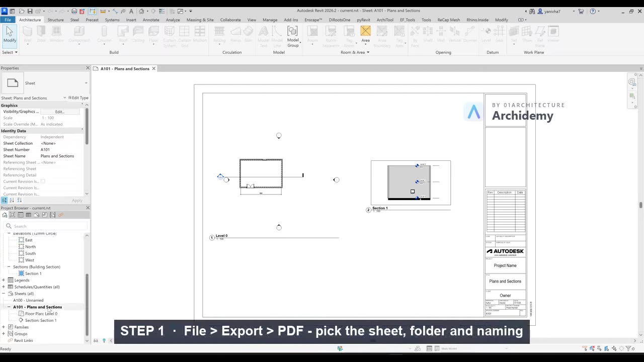Close the Properties panel

(88, 68)
